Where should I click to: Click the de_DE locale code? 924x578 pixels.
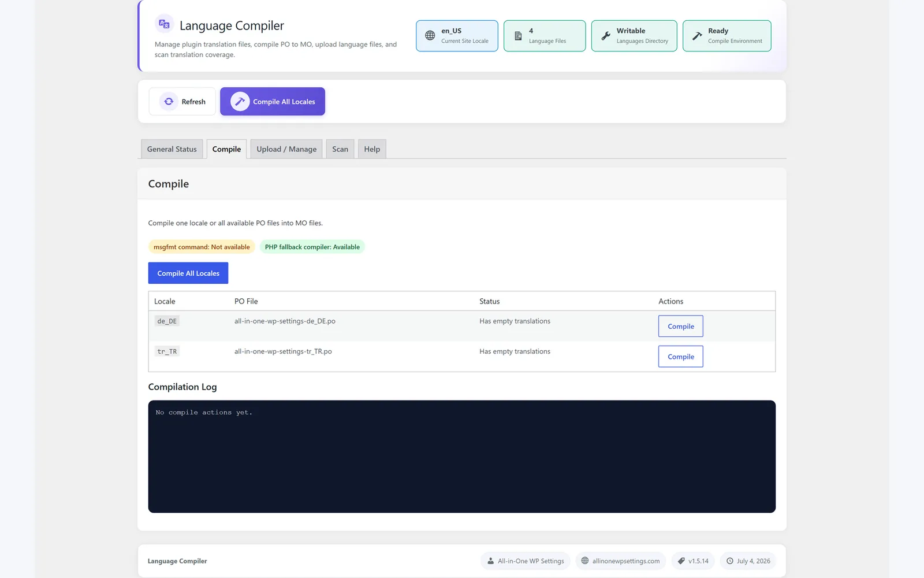click(167, 321)
